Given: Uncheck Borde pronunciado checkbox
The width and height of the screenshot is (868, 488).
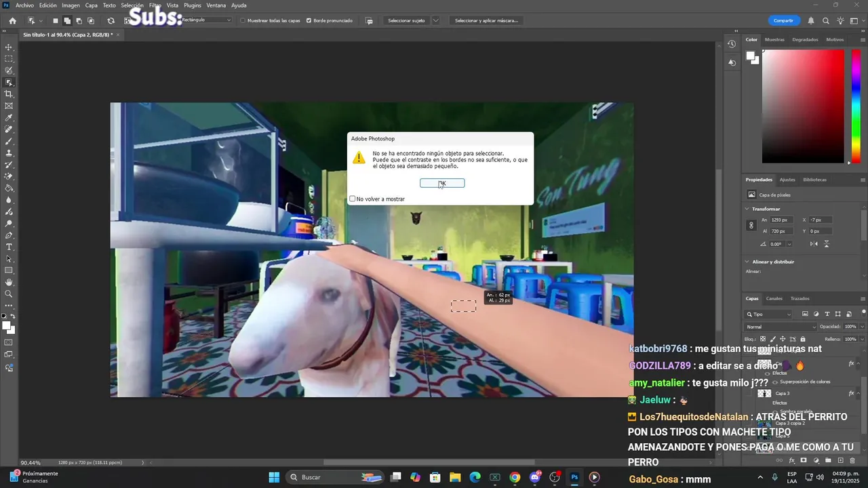Looking at the screenshot, I should tap(309, 20).
